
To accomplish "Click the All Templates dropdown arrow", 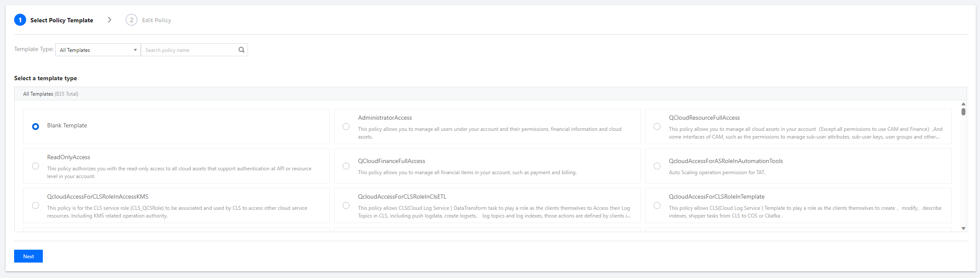I will [135, 50].
